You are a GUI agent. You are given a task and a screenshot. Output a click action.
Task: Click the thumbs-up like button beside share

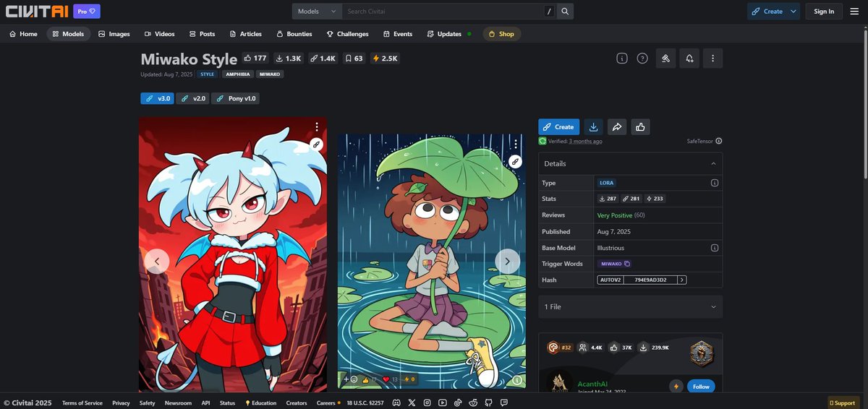coord(640,126)
